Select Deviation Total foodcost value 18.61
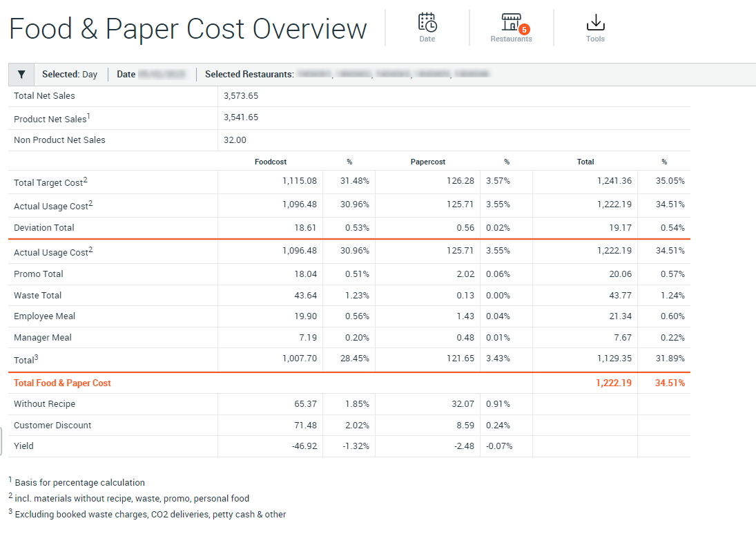Viewport: 756px width, 534px height. 305,228
